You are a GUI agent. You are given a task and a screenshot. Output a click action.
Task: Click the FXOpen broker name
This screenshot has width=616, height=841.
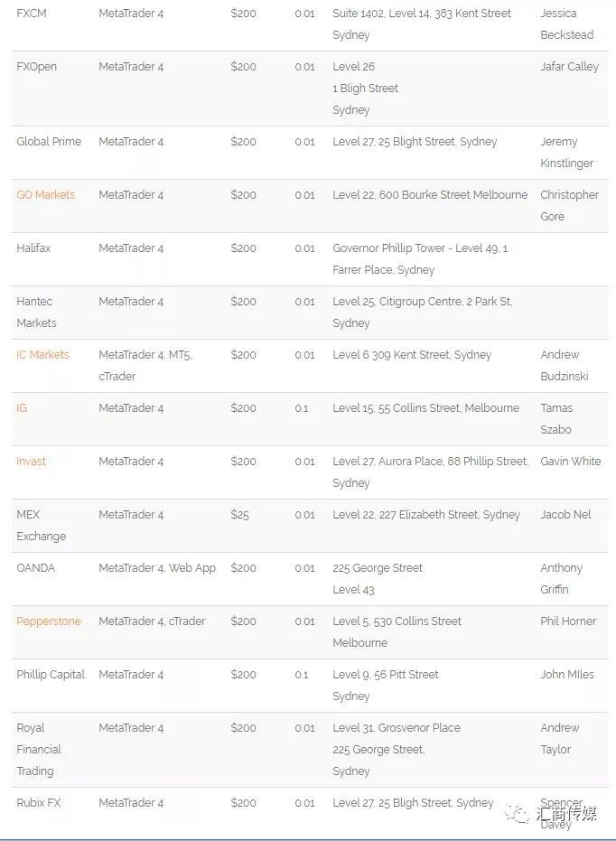[36, 67]
